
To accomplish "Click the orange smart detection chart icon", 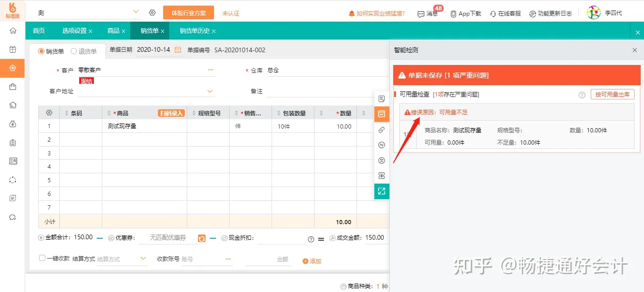I will click(382, 114).
